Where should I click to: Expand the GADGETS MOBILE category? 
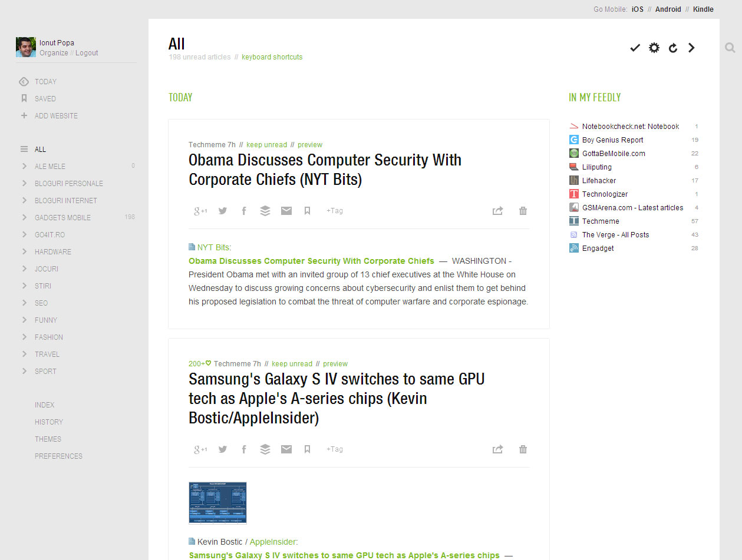[x=24, y=217]
